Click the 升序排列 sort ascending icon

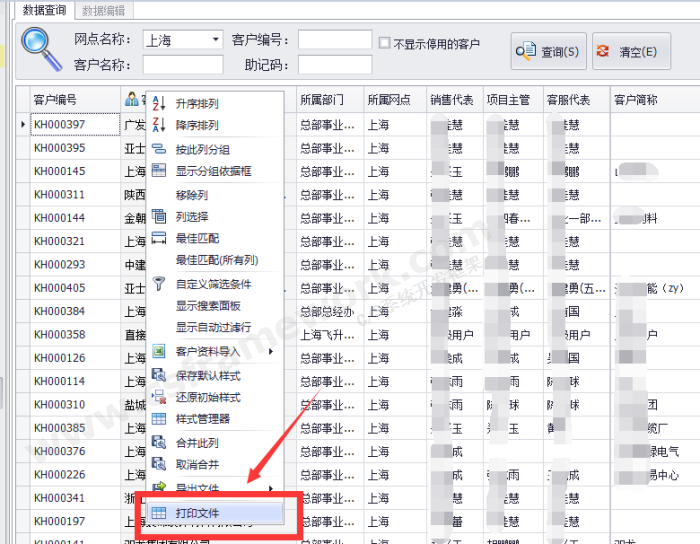(158, 104)
